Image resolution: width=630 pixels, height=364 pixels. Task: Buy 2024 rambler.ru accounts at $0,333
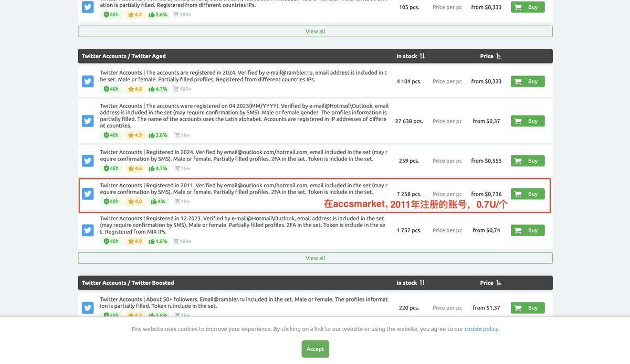tap(528, 81)
